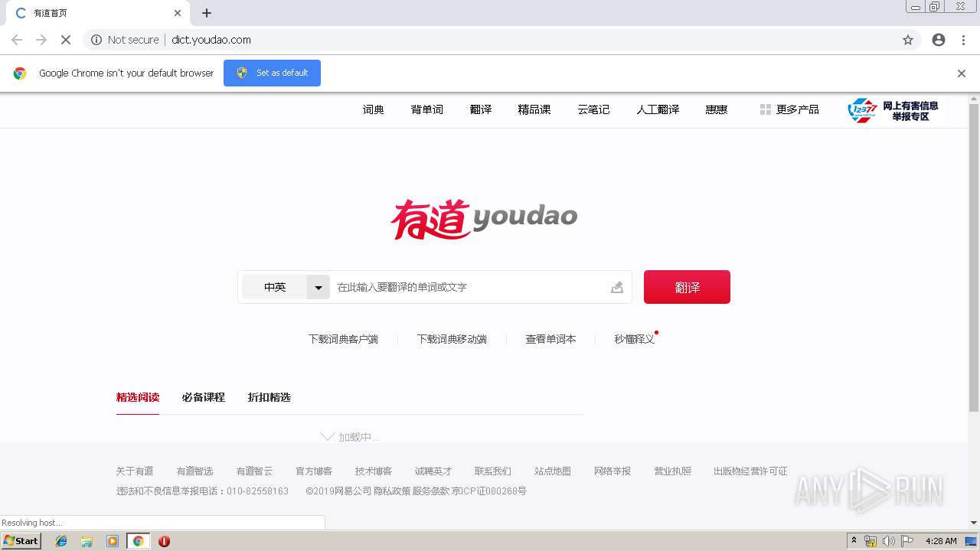980x551 pixels.
Task: Select the 中英 language selector
Action: click(x=275, y=287)
